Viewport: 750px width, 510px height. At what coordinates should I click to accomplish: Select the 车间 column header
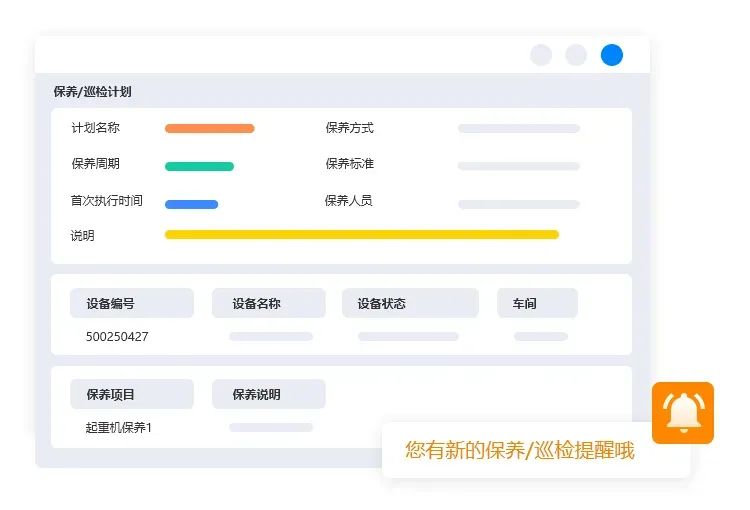tap(537, 303)
